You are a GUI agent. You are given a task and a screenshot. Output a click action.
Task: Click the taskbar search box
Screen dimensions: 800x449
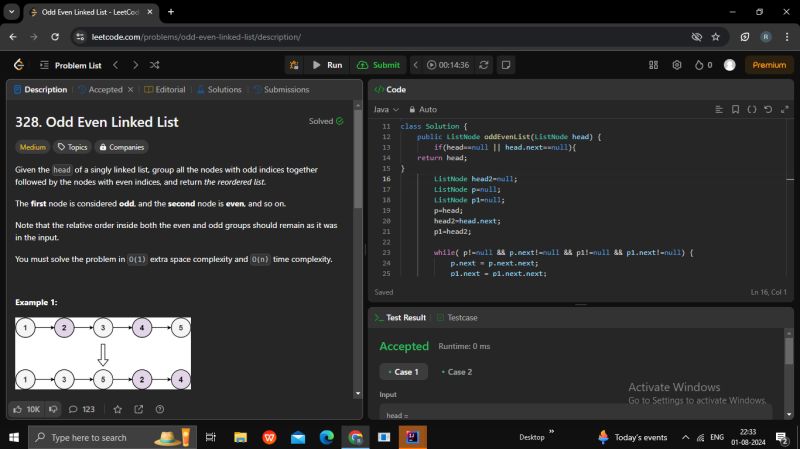(112, 437)
